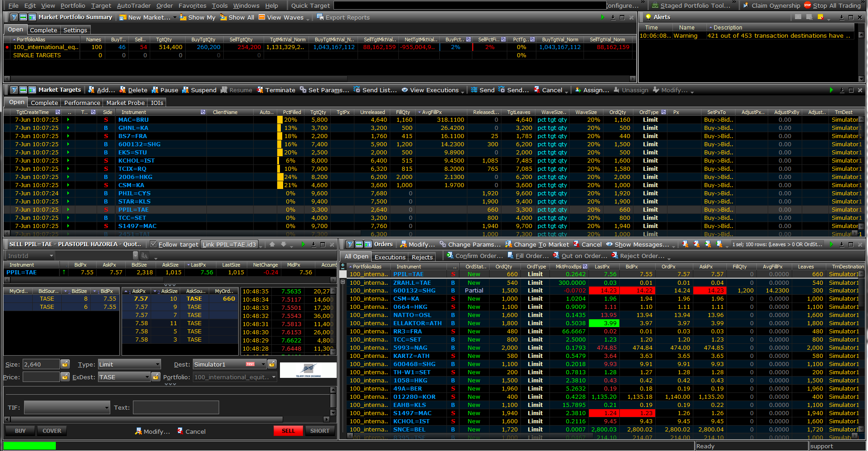Click the Alerts lightbulb icon

[648, 17]
